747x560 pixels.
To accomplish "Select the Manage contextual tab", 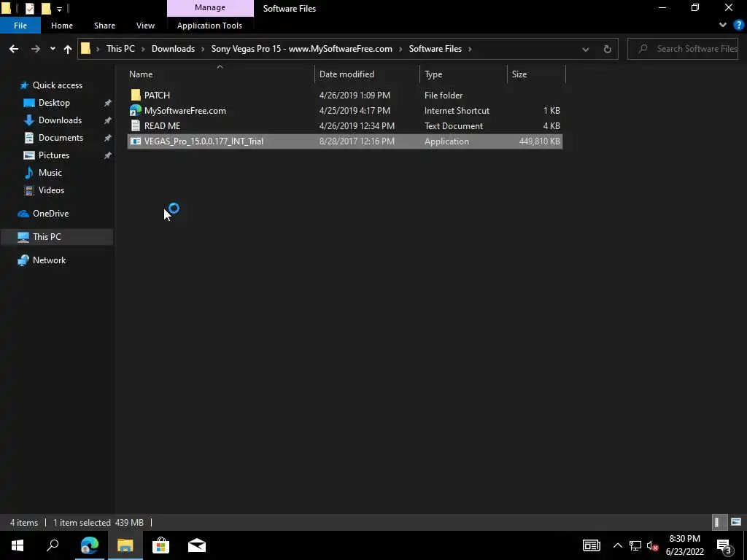I will pyautogui.click(x=210, y=8).
